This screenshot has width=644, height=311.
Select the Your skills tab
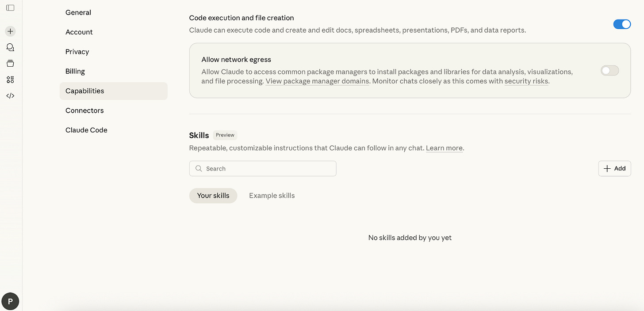213,196
